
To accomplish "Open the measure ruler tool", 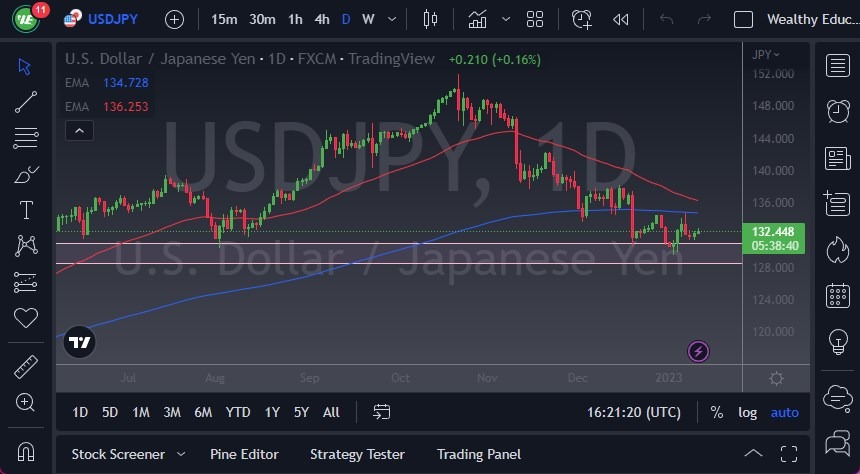I will (26, 367).
